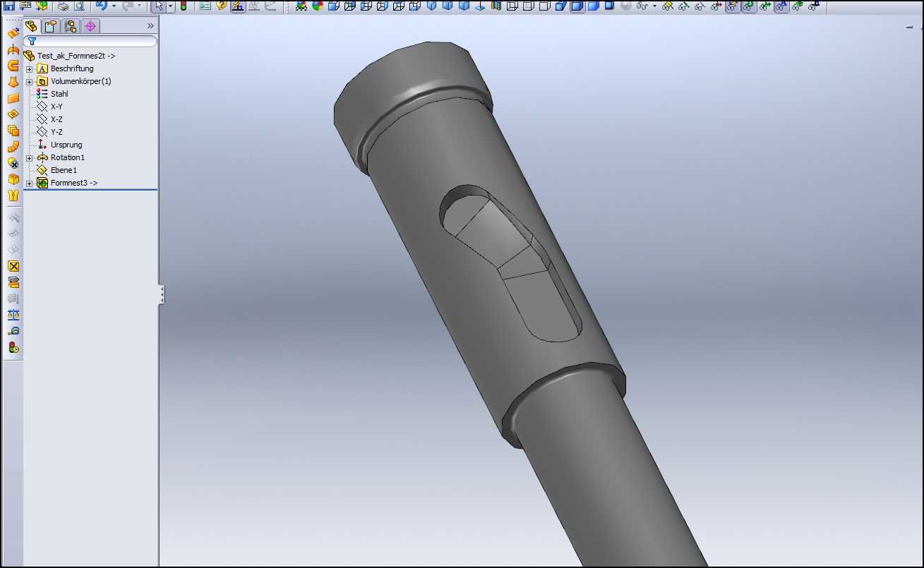
Task: Click the Offset Surface stacked squares icon
Action: pos(13,131)
